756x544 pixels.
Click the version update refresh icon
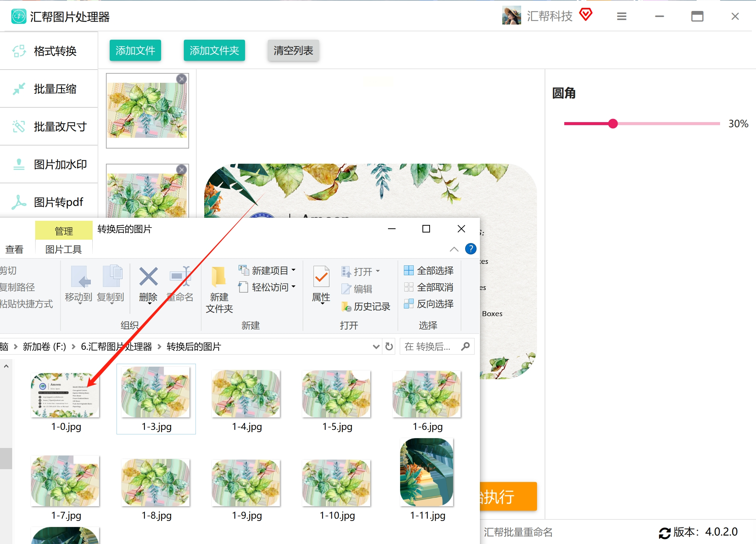[x=664, y=533]
